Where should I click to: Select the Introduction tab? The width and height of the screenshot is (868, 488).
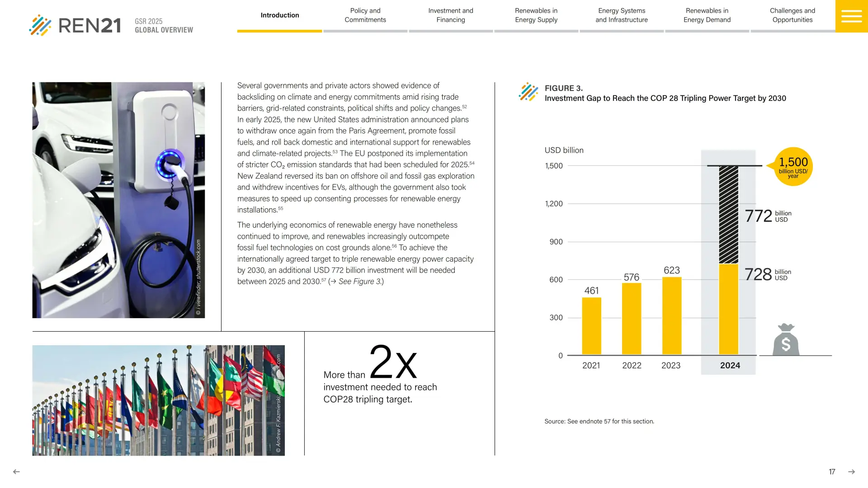[279, 15]
